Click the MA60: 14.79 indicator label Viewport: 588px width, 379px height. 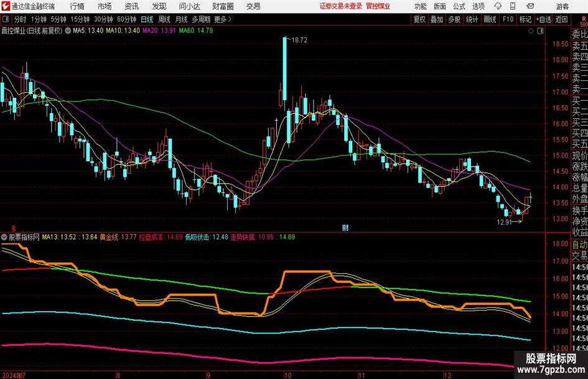click(196, 30)
